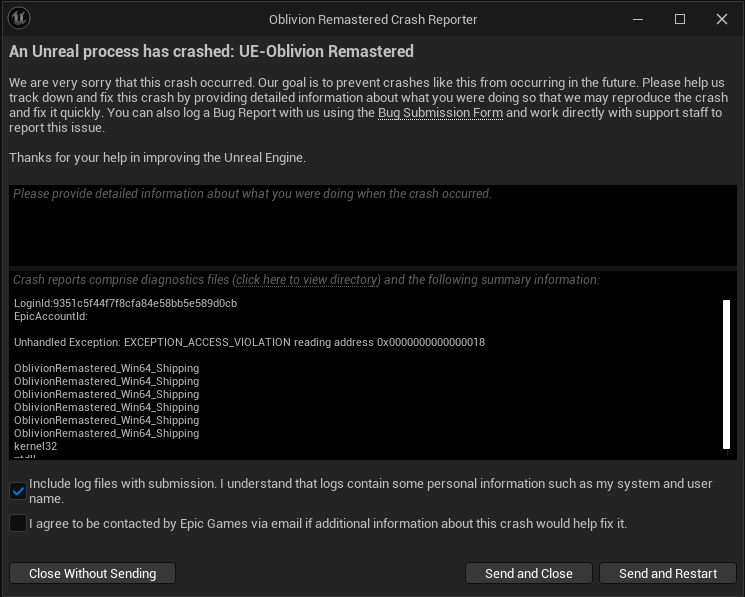The width and height of the screenshot is (745, 597).
Task: Uncheck Include log files with submission
Action: pos(18,491)
